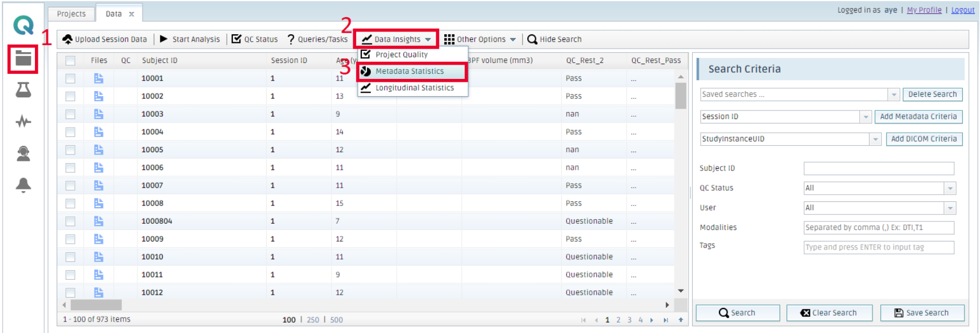The width and height of the screenshot is (980, 333).
Task: Check the checkbox for subject 10002
Action: [70, 96]
